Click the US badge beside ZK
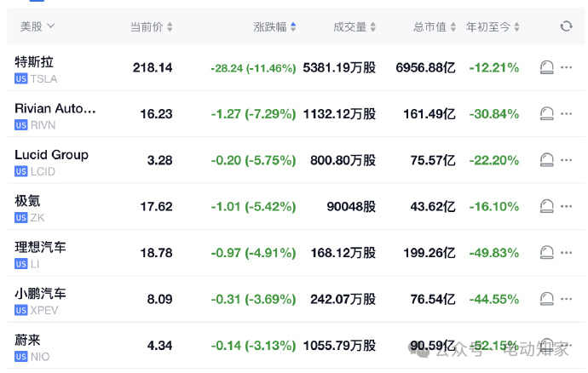This screenshot has width=588, height=373. (x=21, y=218)
